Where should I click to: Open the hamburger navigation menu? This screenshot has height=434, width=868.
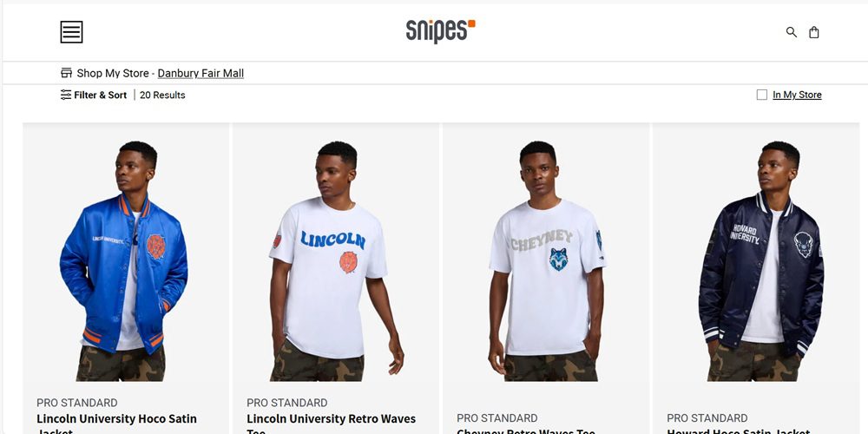(71, 32)
